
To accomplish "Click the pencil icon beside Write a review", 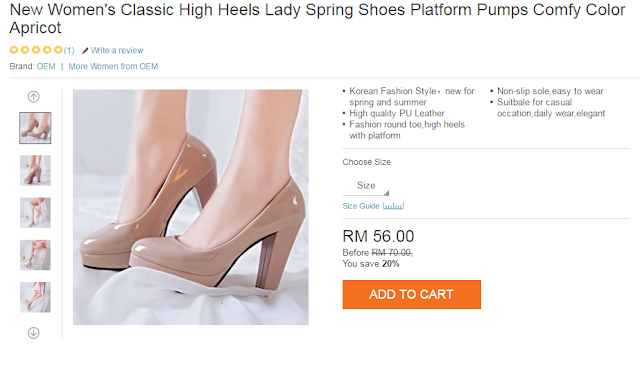I will 85,51.
